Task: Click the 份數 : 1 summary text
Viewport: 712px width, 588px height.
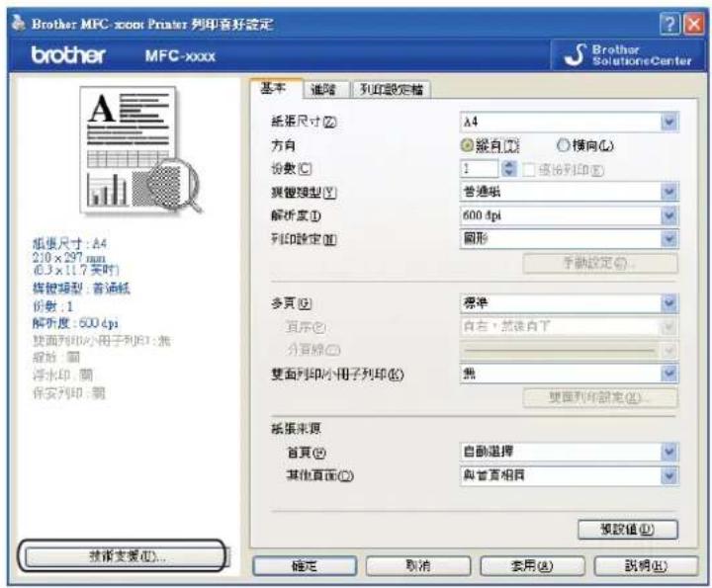Action: pos(52,306)
